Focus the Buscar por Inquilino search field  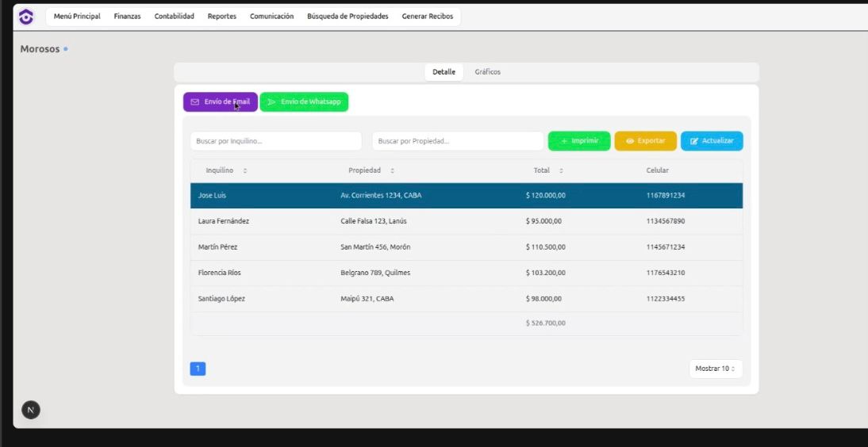tap(275, 141)
